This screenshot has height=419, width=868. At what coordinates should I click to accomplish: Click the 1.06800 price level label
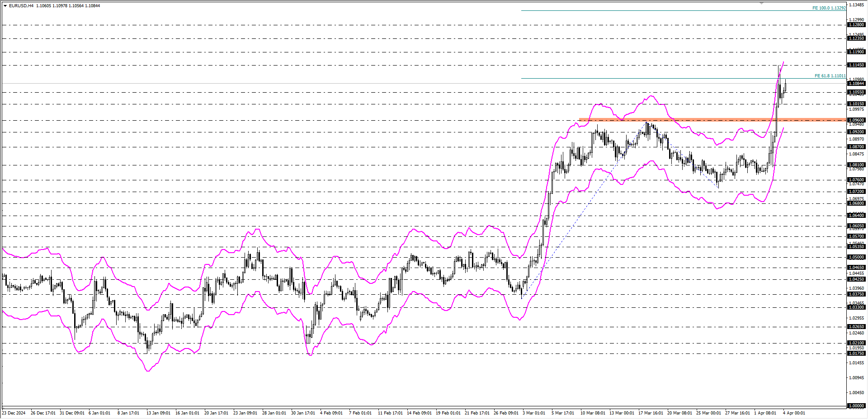(856, 203)
